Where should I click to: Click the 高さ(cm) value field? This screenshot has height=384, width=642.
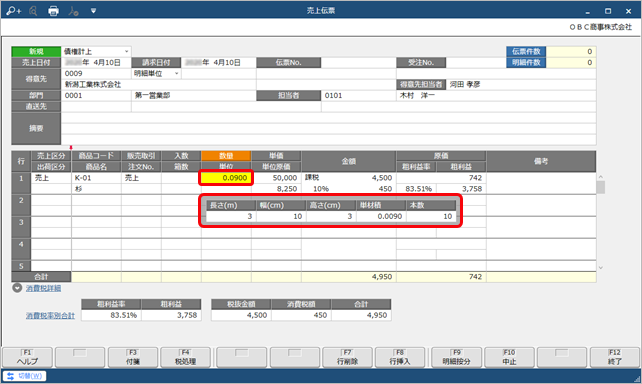click(x=331, y=216)
